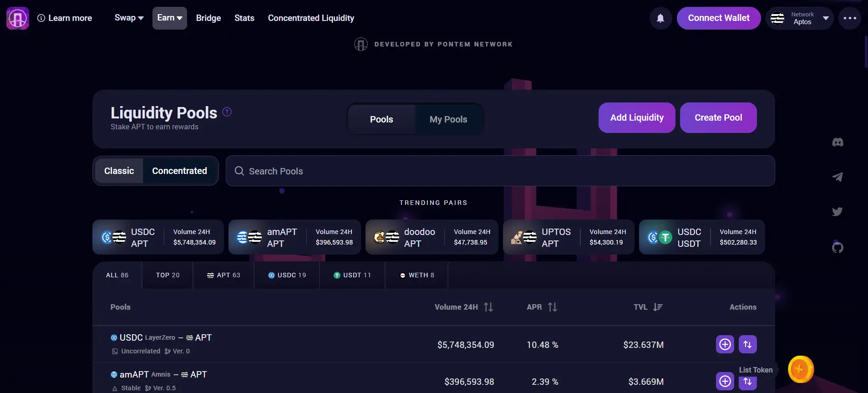Select the Classic pool type
Screen dimensions: 868x393
pos(119,171)
